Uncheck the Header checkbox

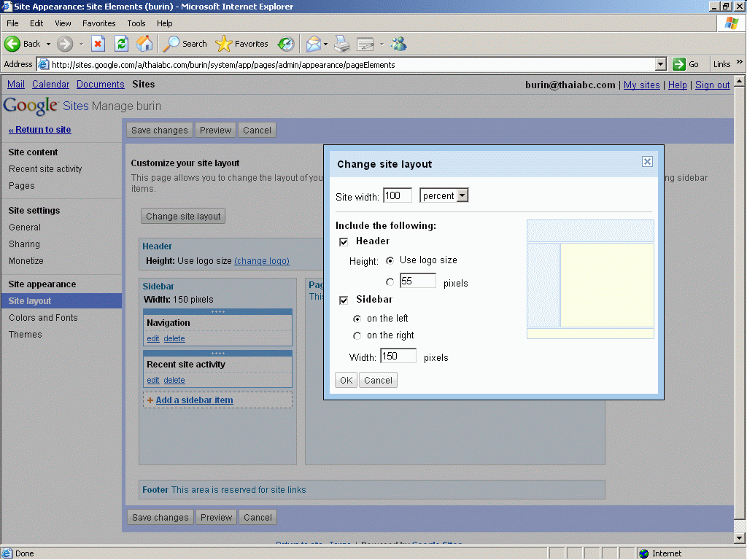[344, 241]
